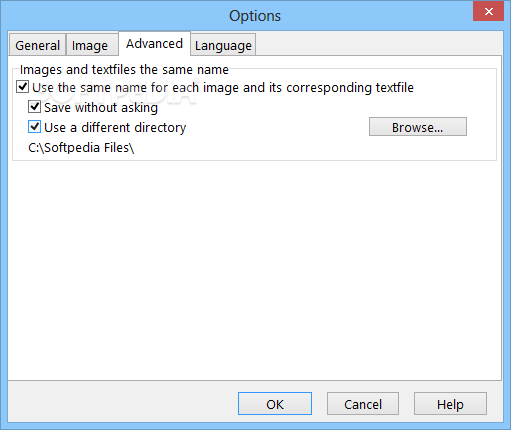Click the blank tab strip beside Language
Screen dimensions: 511x430
click(378, 44)
